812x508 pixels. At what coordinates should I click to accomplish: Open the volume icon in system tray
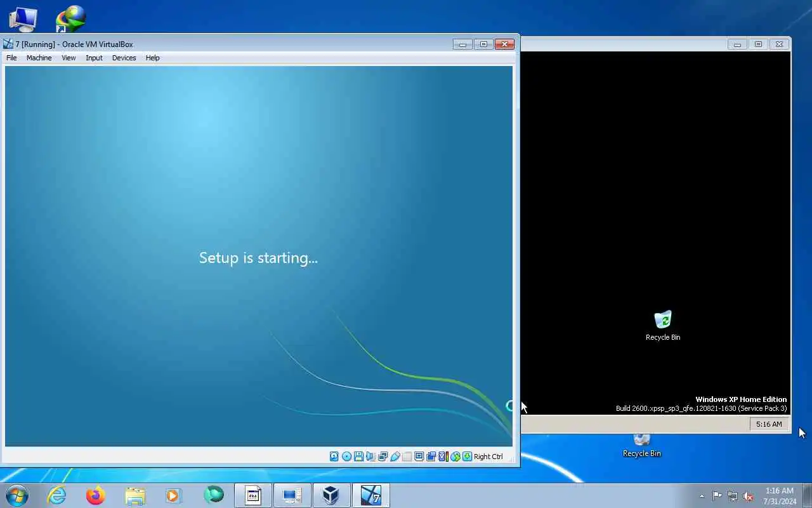pos(749,496)
